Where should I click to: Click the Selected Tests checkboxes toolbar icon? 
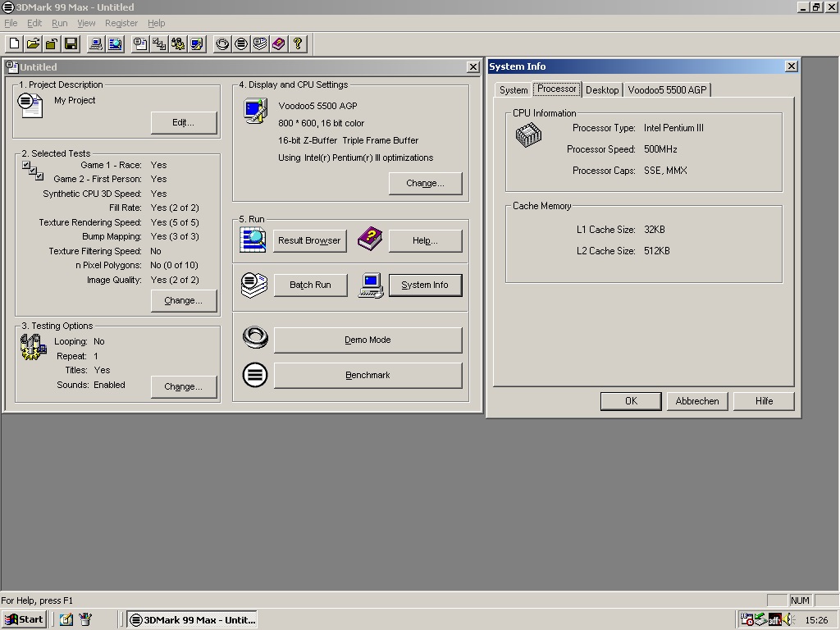point(159,43)
